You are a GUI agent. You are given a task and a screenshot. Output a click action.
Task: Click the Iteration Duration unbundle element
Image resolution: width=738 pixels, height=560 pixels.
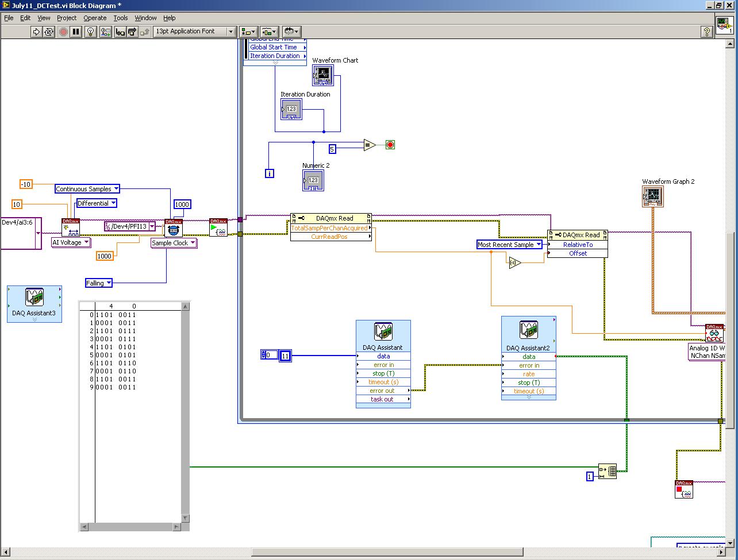[x=275, y=56]
